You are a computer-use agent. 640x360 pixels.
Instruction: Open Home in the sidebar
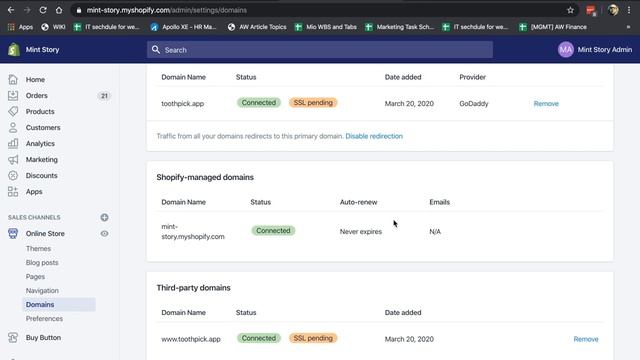36,80
